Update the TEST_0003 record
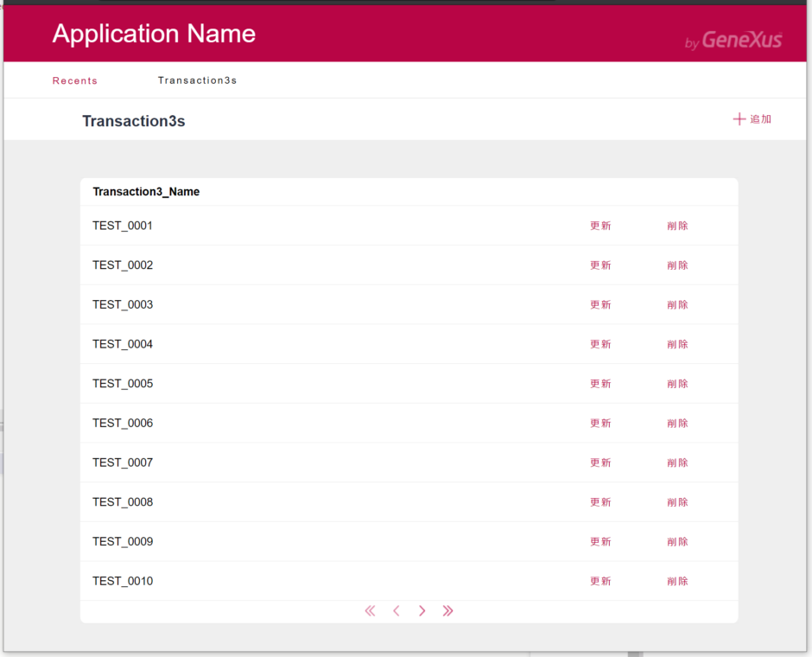812x657 pixels. point(600,305)
